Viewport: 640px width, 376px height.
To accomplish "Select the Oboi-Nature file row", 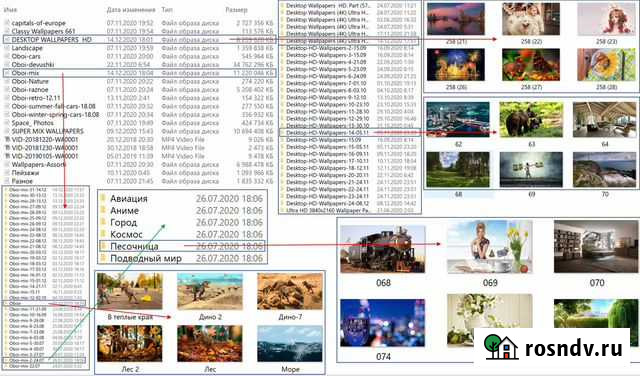I will [139, 81].
